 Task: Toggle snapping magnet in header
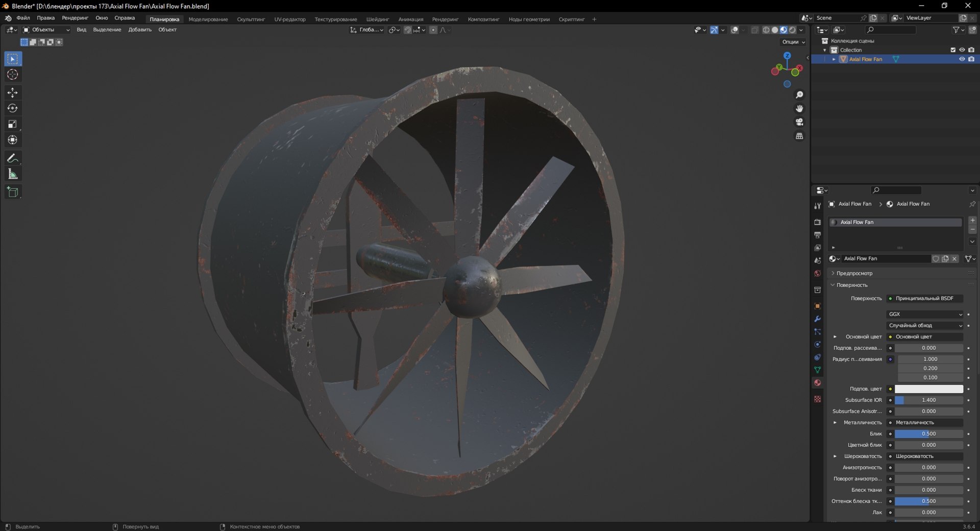click(407, 30)
